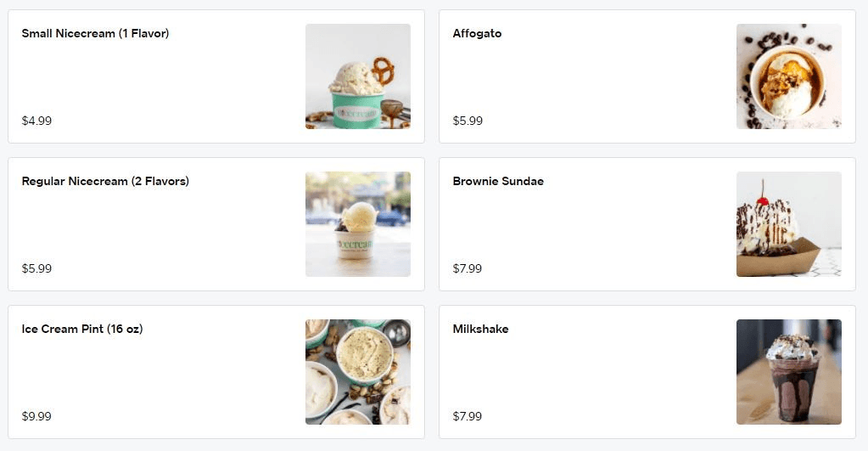Screen dimensions: 868x451
Task: Open the Affogato image thumbnail
Action: (x=788, y=76)
